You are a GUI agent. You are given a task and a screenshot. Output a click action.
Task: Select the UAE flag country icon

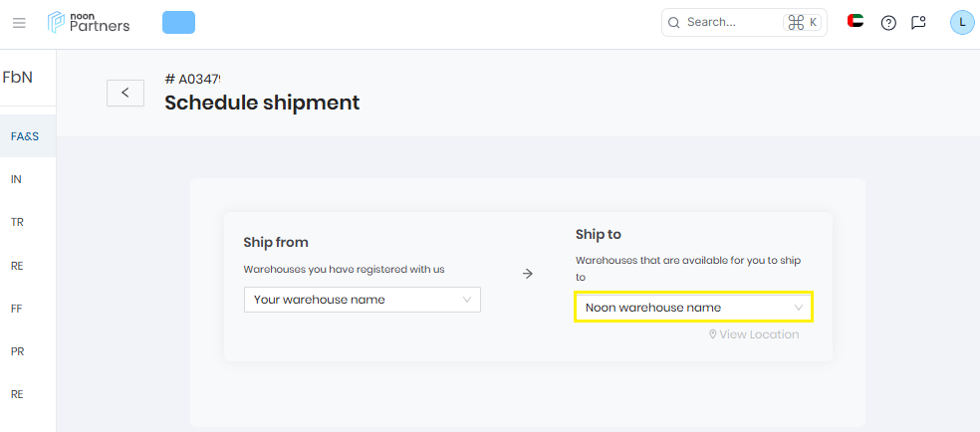pos(855,21)
